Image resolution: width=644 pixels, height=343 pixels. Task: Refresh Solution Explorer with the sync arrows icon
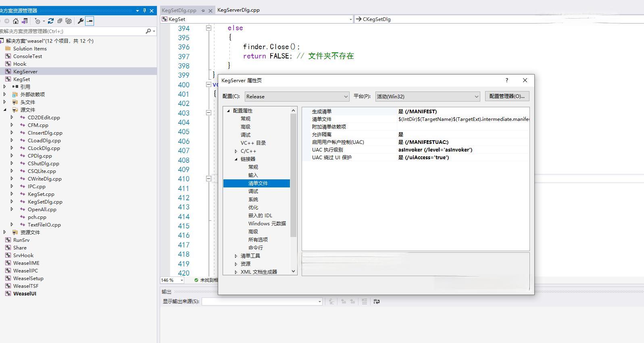tap(50, 21)
